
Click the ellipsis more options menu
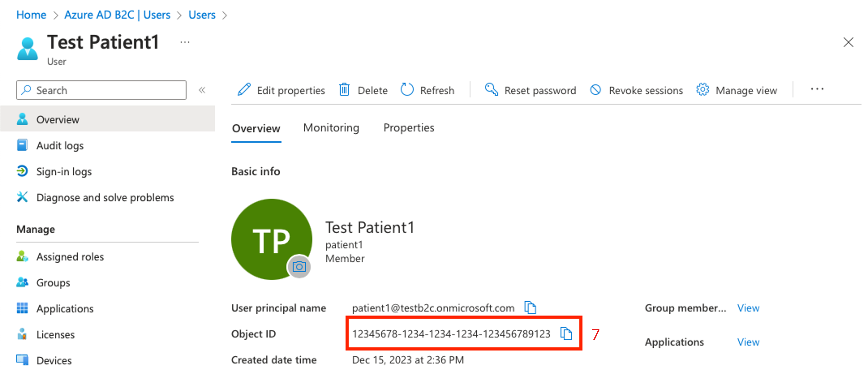point(817,90)
